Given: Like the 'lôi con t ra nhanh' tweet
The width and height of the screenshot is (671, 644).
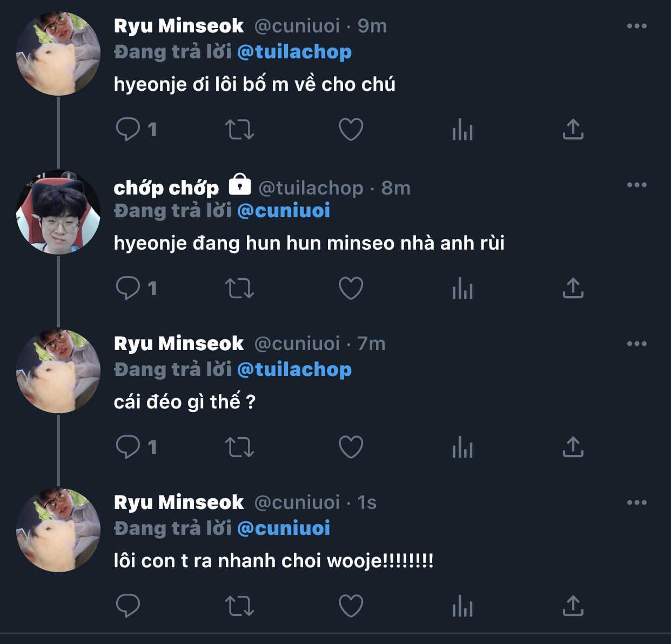Looking at the screenshot, I should [x=351, y=606].
